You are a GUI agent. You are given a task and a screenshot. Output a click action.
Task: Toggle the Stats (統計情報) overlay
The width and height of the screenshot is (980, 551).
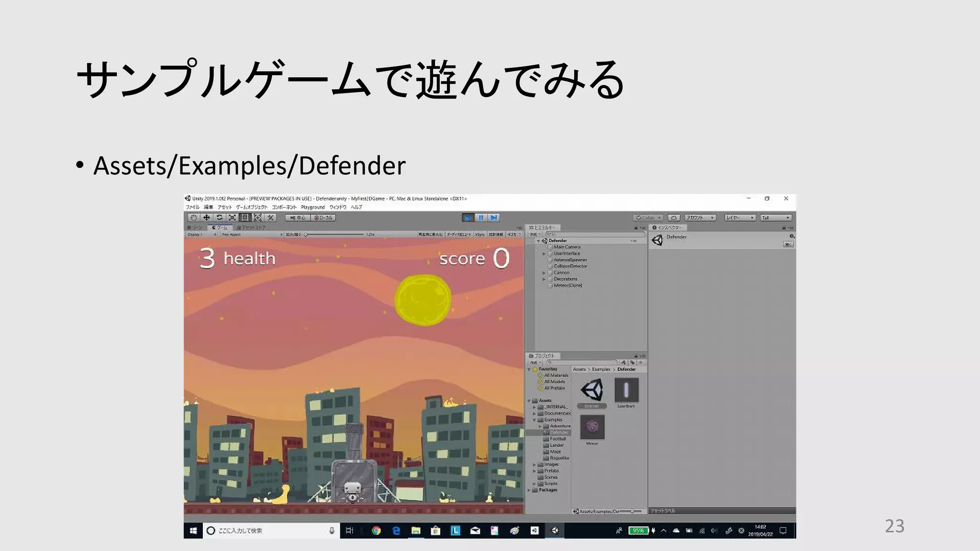pyautogui.click(x=495, y=234)
